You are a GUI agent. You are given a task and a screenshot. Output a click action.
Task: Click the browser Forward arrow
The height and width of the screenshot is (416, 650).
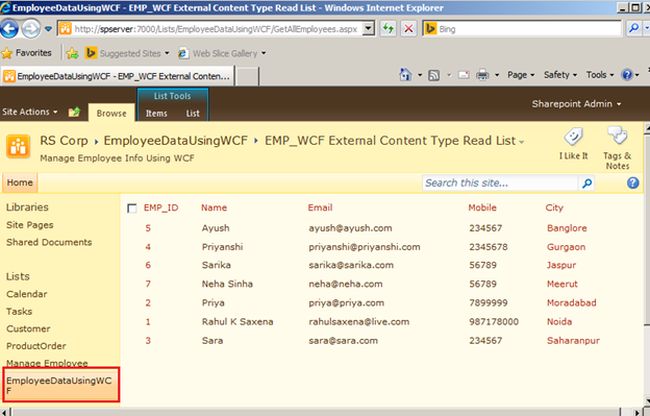[31, 29]
